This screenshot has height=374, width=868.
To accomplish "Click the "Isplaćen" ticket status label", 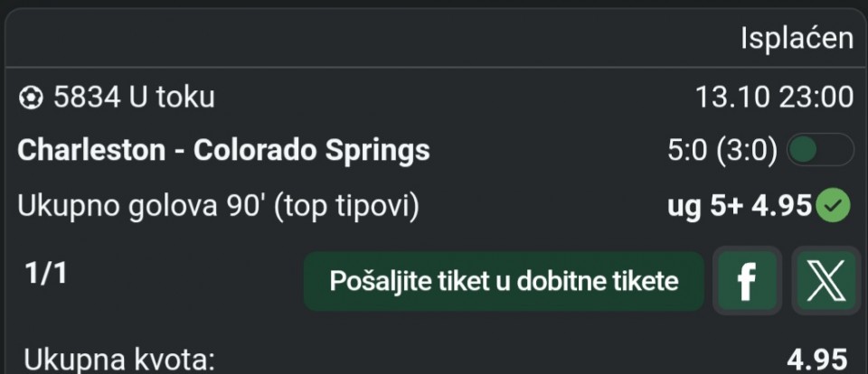I will point(797,38).
